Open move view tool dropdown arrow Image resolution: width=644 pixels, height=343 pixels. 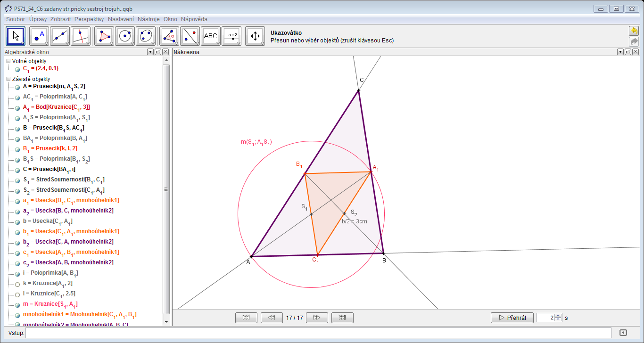tap(262, 43)
